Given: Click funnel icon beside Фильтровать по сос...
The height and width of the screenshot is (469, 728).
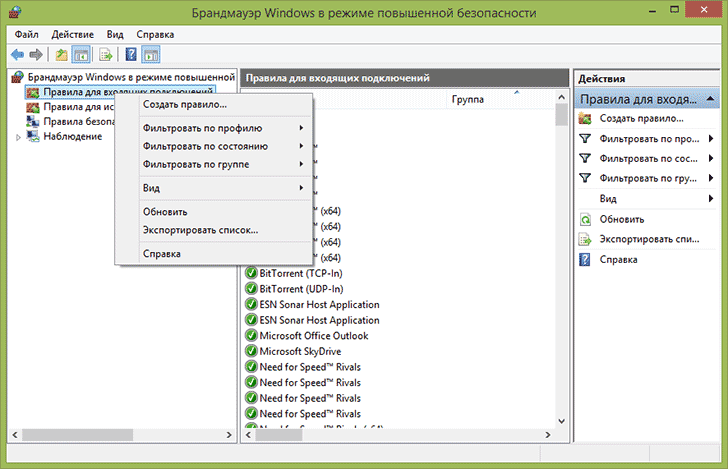Looking at the screenshot, I should tap(585, 159).
